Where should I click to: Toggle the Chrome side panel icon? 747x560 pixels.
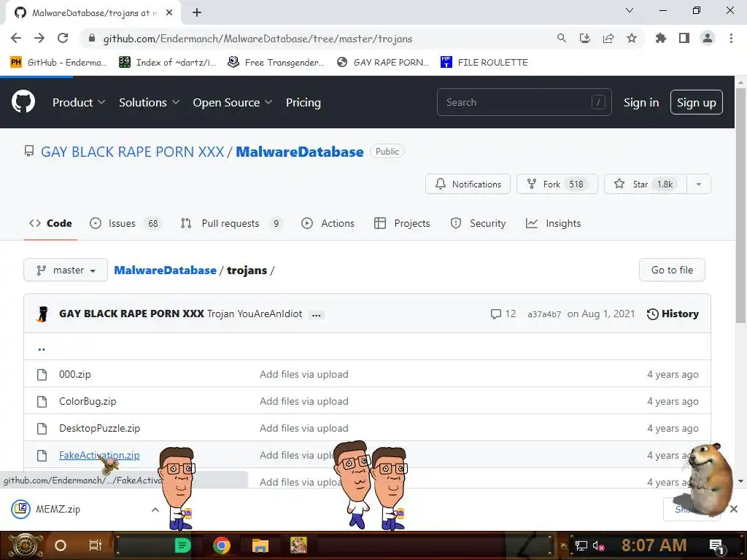pos(684,38)
